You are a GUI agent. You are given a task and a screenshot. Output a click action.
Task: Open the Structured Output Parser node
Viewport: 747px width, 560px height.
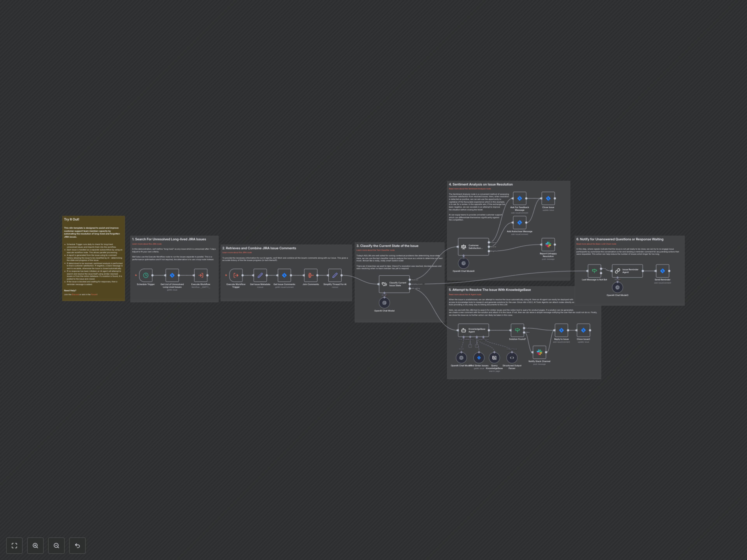pyautogui.click(x=512, y=357)
